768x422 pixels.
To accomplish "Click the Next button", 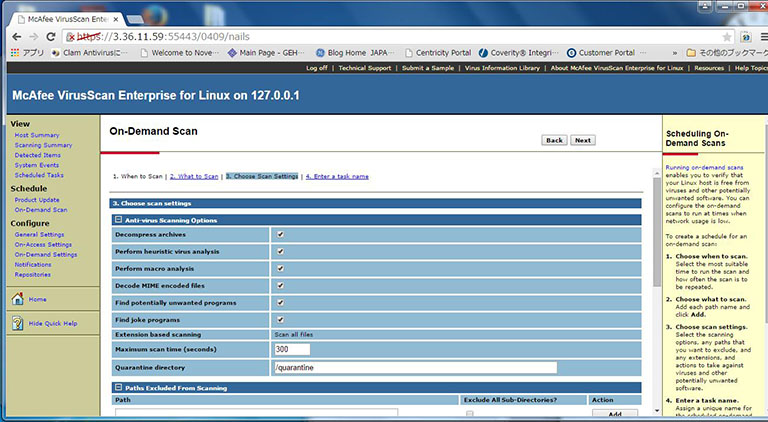I will (582, 140).
